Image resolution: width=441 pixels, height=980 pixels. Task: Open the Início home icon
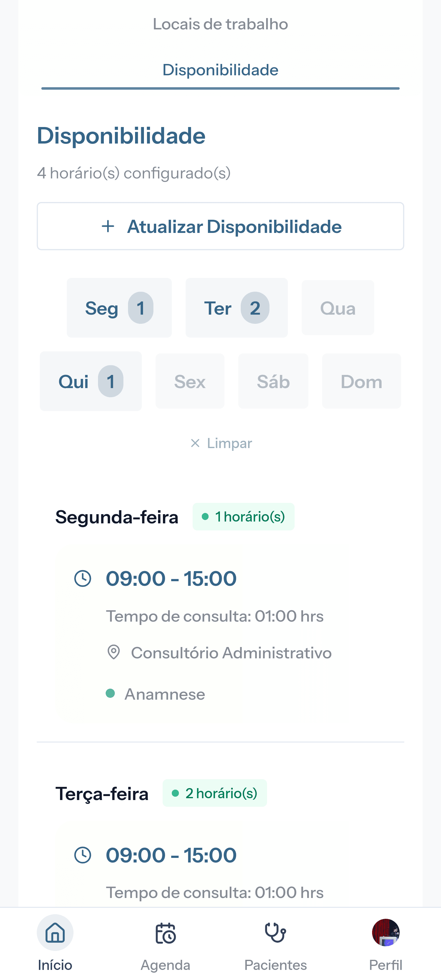(x=55, y=933)
